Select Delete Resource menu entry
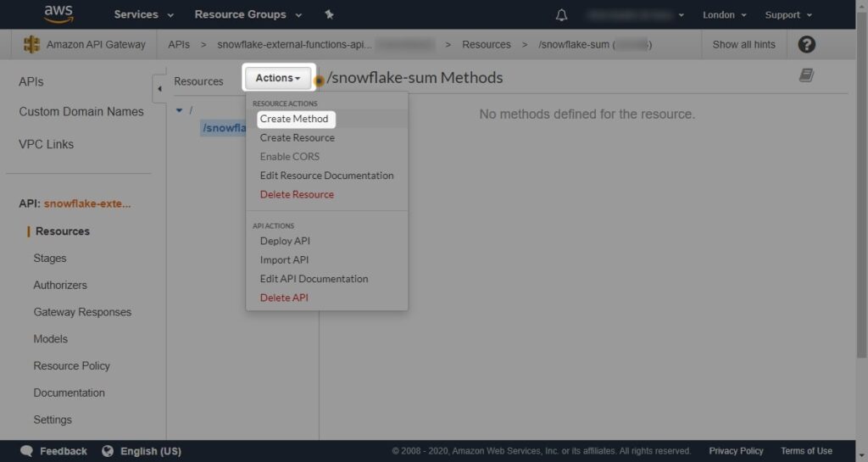Image resolution: width=868 pixels, height=462 pixels. click(x=297, y=194)
